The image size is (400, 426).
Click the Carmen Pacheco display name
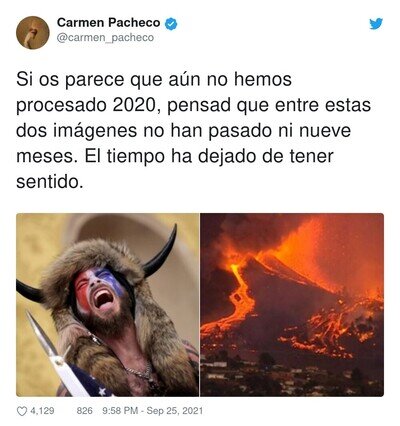click(x=108, y=23)
